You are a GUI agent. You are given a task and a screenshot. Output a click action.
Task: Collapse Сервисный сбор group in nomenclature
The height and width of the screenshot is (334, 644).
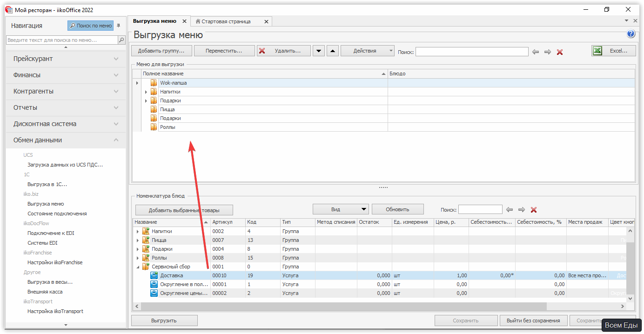[x=137, y=267]
